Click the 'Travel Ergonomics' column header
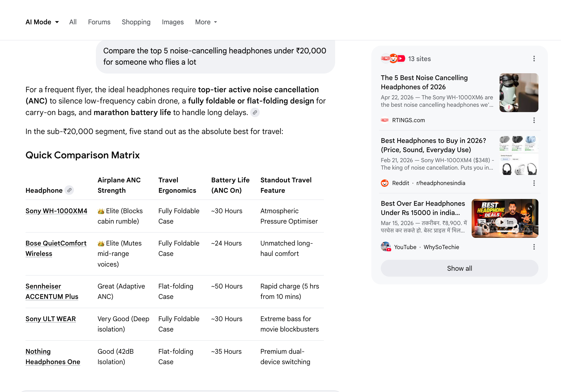 (177, 185)
